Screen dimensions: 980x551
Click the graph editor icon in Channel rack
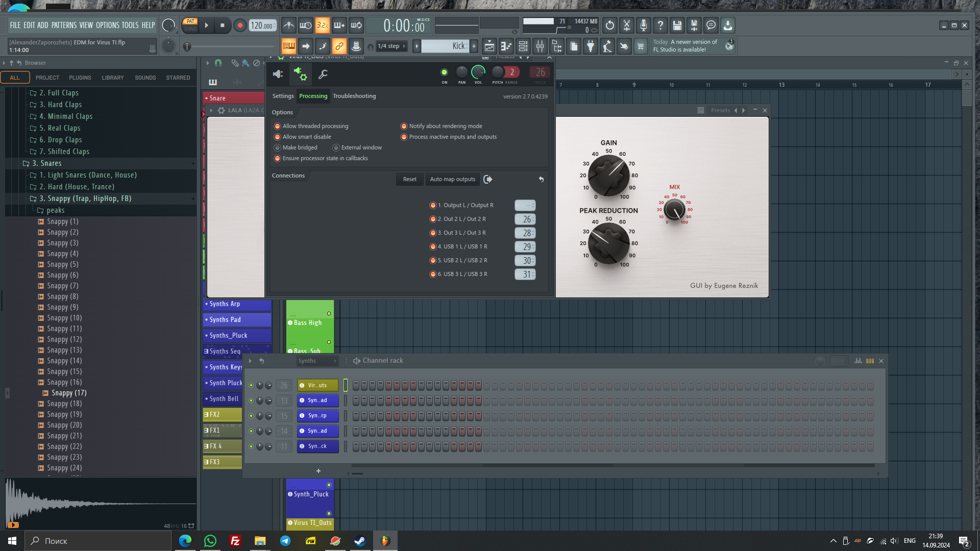click(859, 361)
